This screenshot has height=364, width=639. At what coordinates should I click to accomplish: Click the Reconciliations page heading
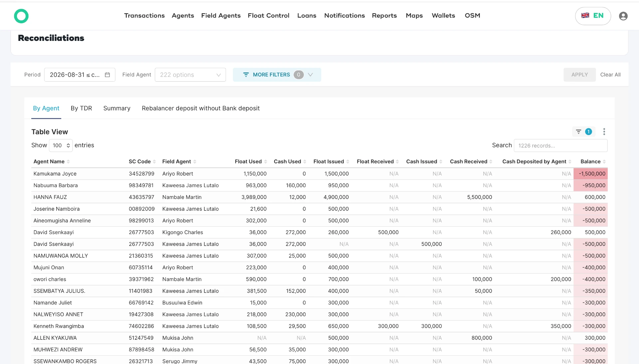click(51, 38)
